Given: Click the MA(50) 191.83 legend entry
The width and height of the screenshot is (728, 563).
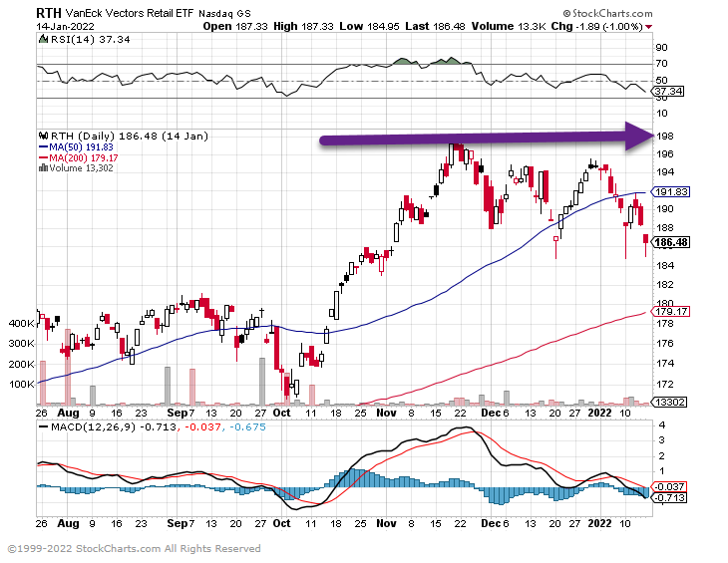Looking at the screenshot, I should click(81, 147).
